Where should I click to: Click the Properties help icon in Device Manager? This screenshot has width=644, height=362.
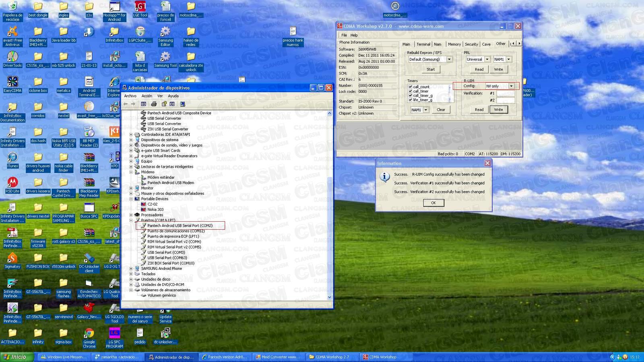[x=164, y=104]
